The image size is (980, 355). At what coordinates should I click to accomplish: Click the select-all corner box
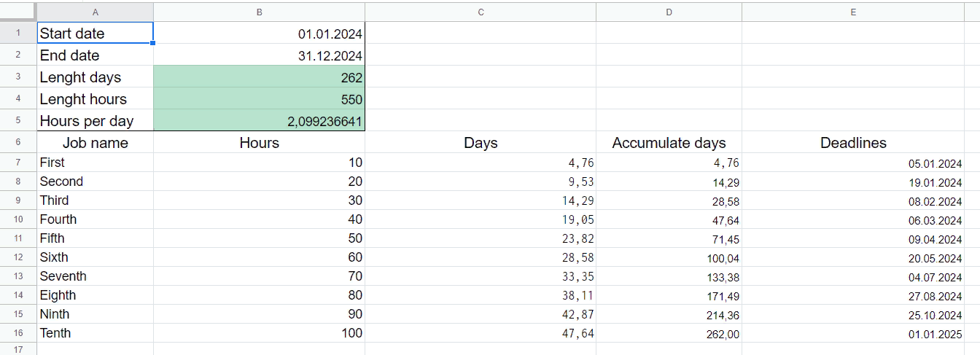(x=18, y=12)
